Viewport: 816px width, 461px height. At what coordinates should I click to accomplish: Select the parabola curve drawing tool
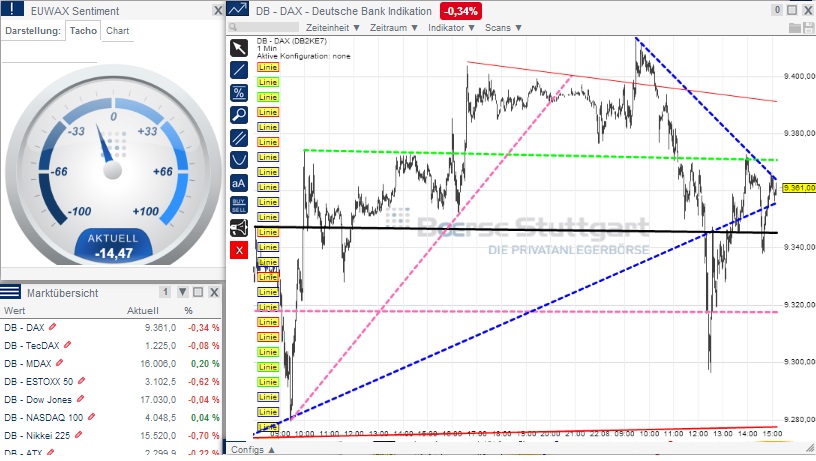pos(239,159)
